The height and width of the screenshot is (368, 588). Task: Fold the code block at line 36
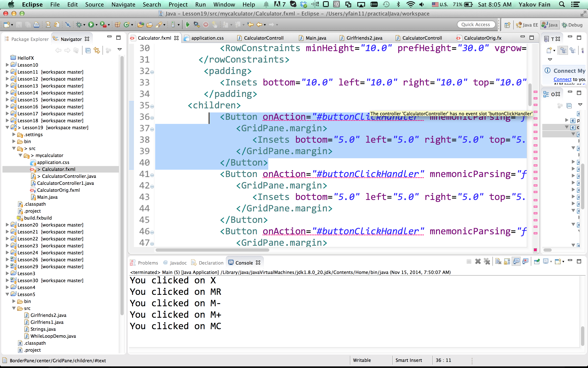point(152,118)
